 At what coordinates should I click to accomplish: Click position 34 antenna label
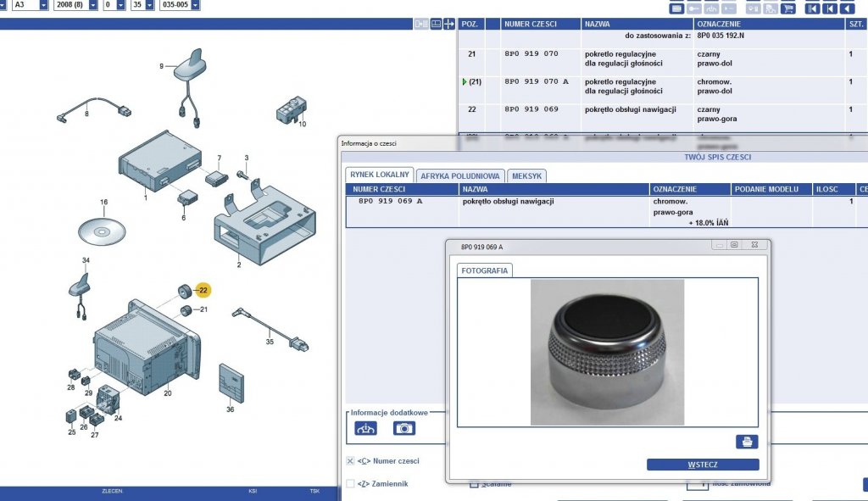coord(86,260)
